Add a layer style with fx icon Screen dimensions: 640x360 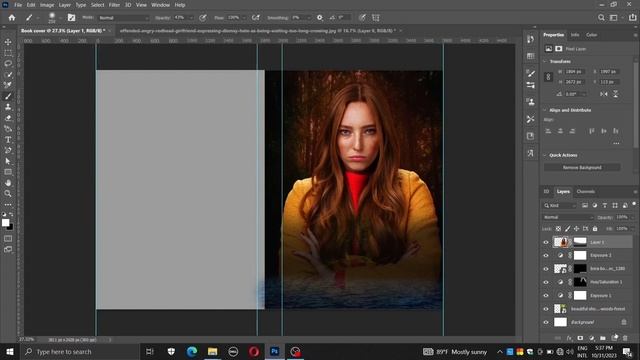click(x=569, y=338)
